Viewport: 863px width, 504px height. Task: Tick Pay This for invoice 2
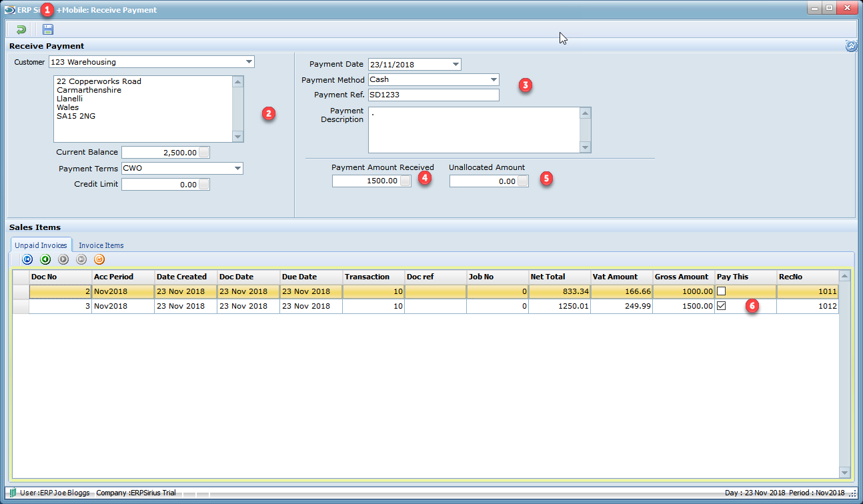[721, 291]
